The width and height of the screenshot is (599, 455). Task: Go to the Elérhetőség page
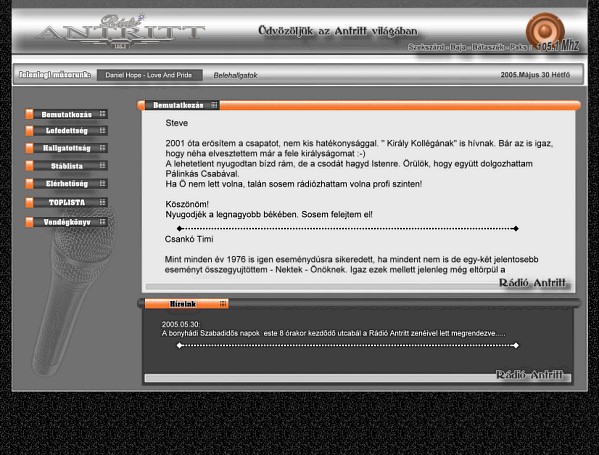pyautogui.click(x=66, y=184)
